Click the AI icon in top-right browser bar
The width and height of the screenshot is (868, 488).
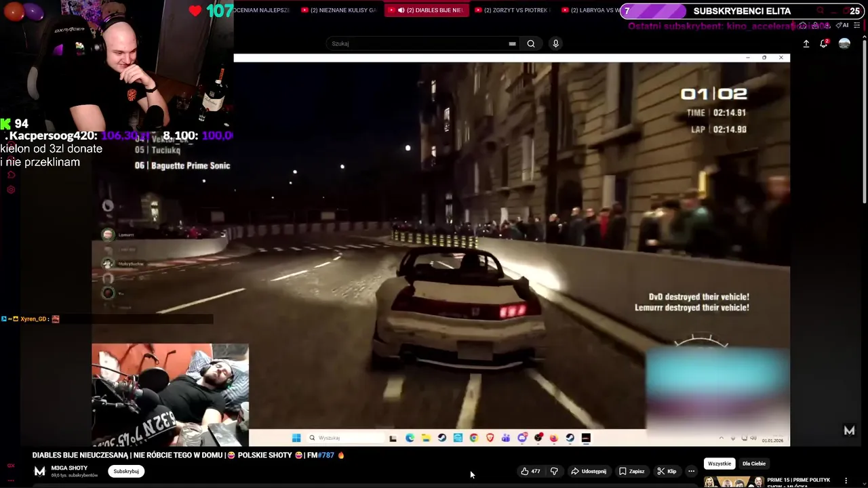(x=843, y=25)
